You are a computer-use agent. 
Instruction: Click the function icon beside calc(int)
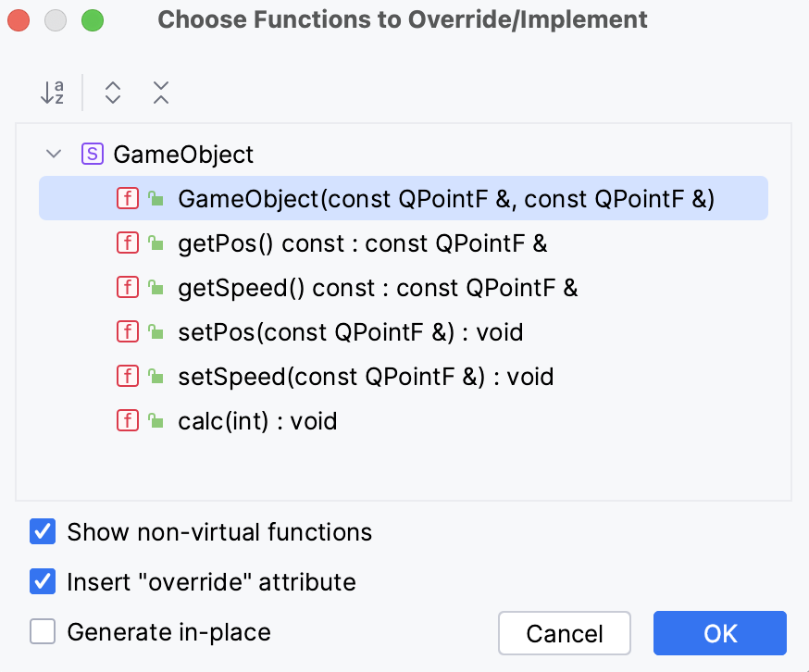(x=128, y=420)
